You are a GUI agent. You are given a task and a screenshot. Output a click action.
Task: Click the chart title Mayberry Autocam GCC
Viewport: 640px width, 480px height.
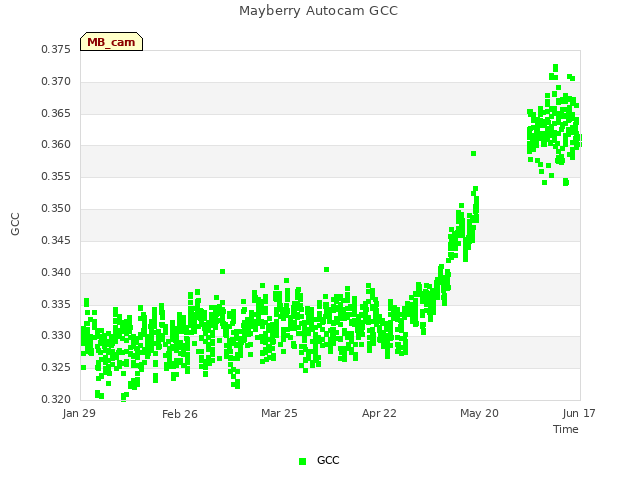(318, 11)
